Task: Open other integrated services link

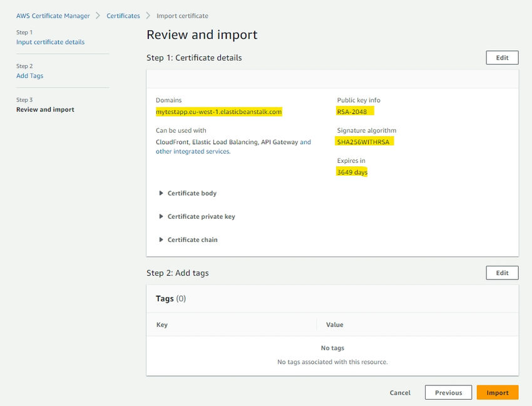Action: (193, 152)
